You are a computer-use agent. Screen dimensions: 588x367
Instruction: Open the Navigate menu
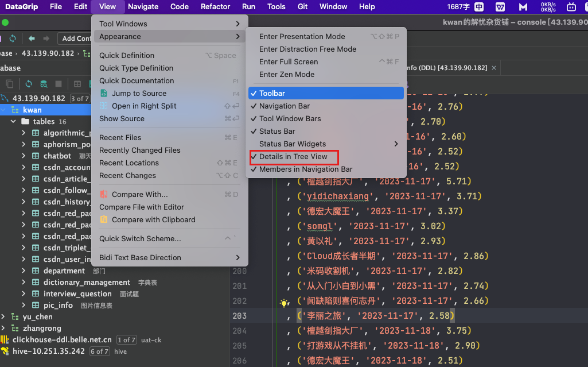(143, 7)
